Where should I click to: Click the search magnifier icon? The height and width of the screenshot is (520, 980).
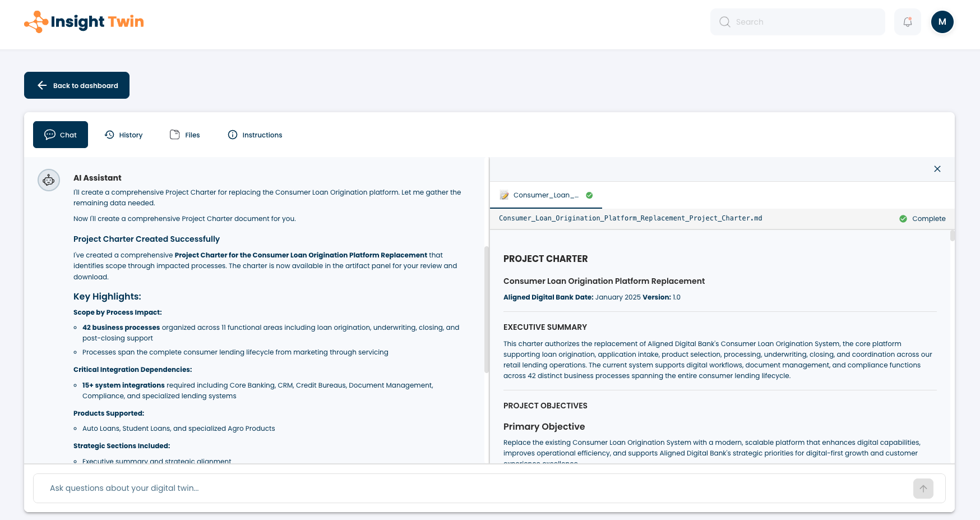click(725, 22)
